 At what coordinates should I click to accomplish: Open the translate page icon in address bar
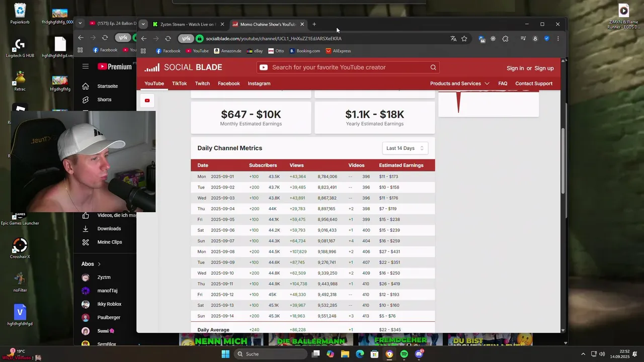[453, 38]
